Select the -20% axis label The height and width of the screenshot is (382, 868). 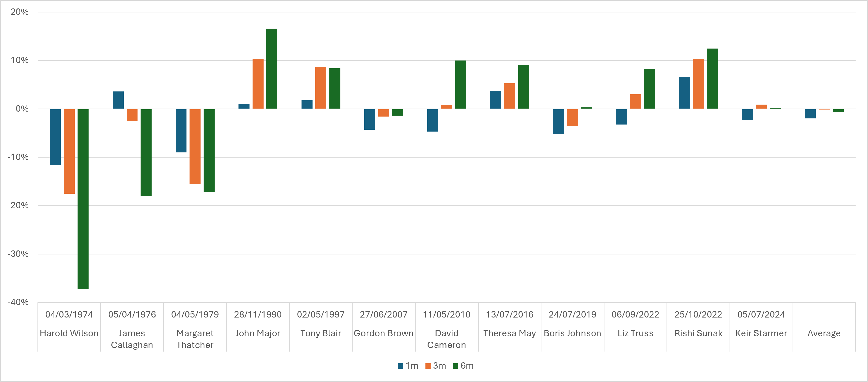coord(18,205)
